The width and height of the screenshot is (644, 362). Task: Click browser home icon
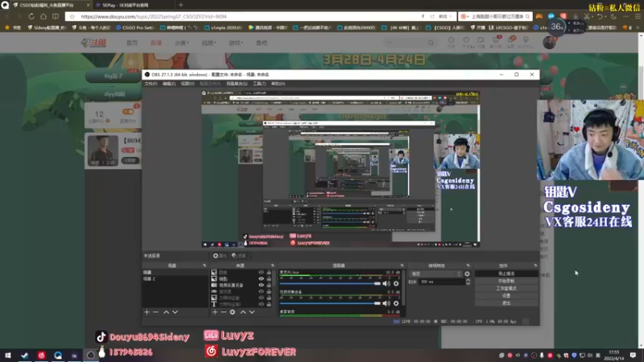(43, 16)
